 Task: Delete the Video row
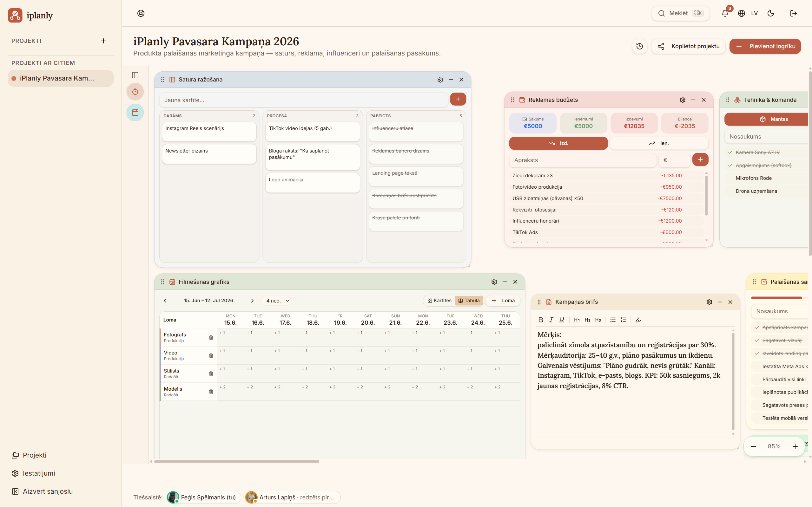pyautogui.click(x=211, y=356)
